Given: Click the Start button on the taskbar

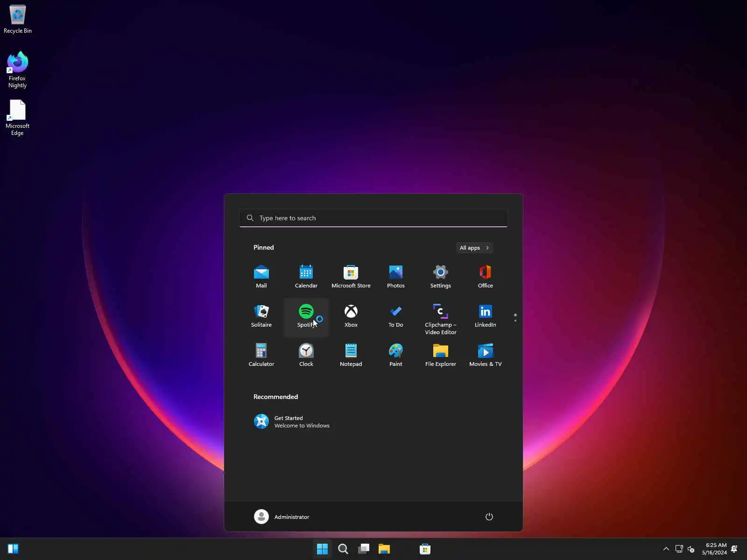Looking at the screenshot, I should 322,549.
